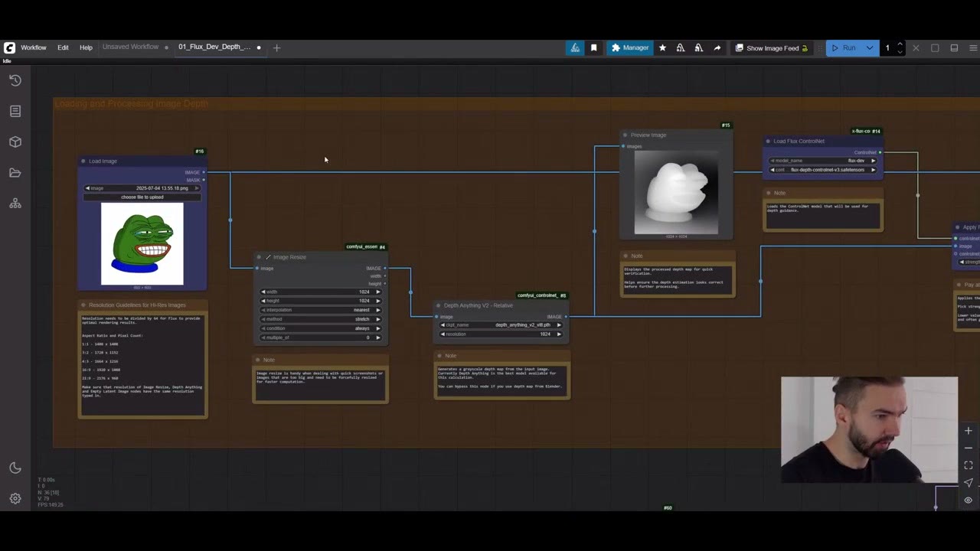Show Image Feed button

tap(771, 47)
